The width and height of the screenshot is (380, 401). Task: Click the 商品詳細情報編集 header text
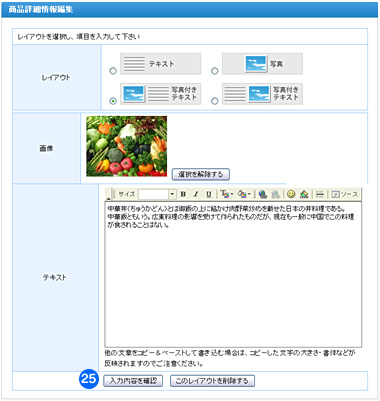(x=41, y=9)
